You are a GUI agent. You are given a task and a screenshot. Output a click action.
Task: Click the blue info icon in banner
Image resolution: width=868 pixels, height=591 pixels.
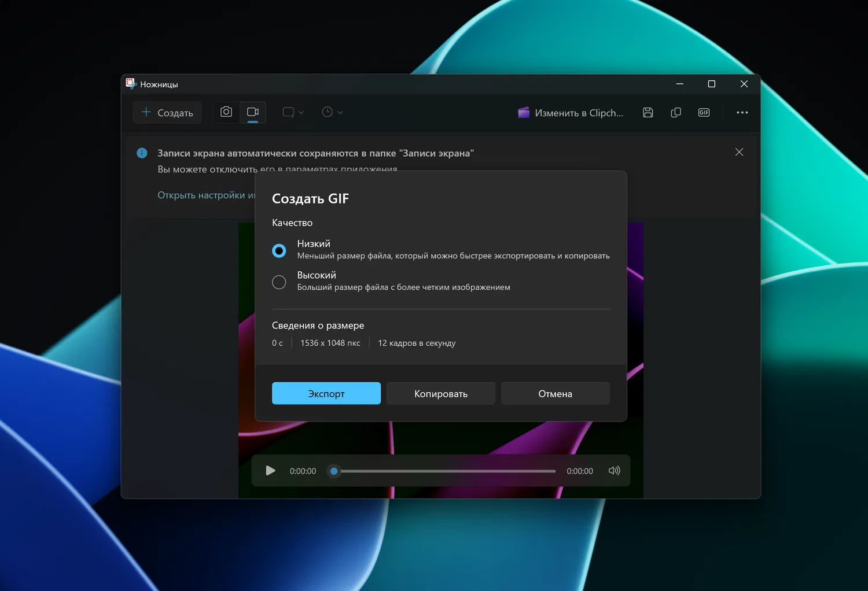(142, 153)
